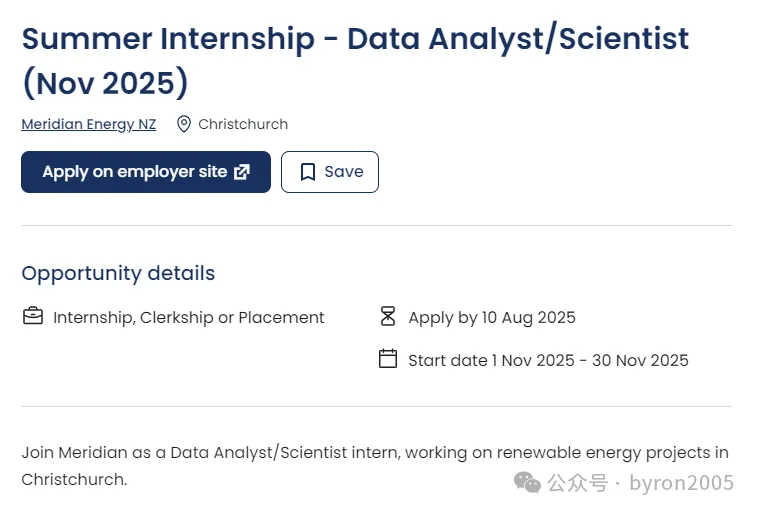Image resolution: width=758 pixels, height=513 pixels.
Task: Select the Internship, Clerkship or Placement text
Action: coord(189,318)
